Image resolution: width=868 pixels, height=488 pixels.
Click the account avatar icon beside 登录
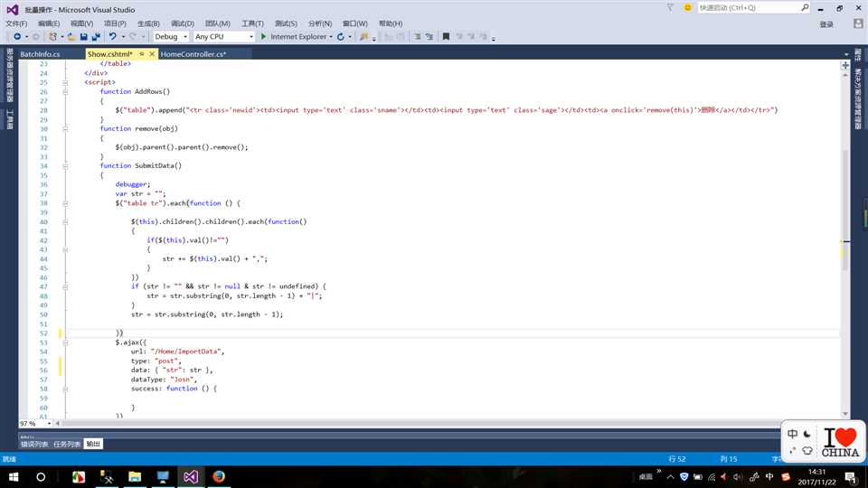pyautogui.click(x=858, y=23)
